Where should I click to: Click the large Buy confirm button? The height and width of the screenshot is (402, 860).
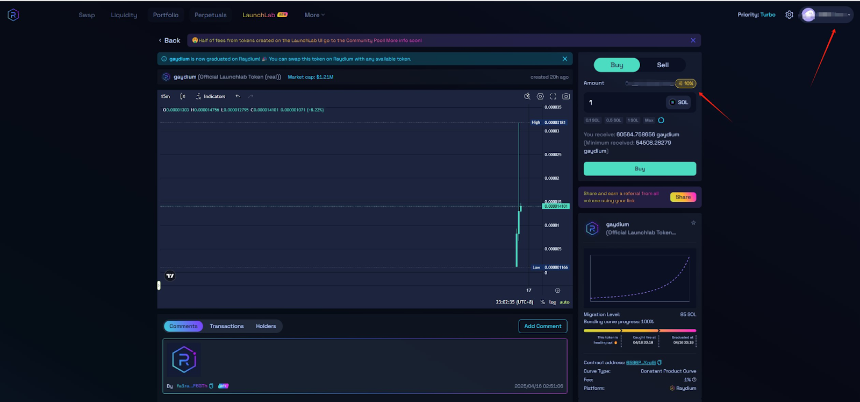[640, 169]
